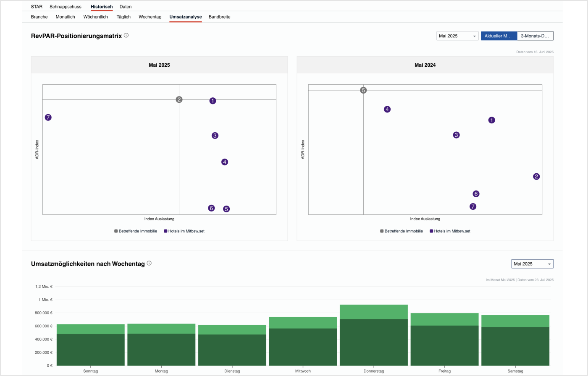Click purple marker 1 in Mai 2025 chart
The width and height of the screenshot is (588, 376).
point(213,101)
